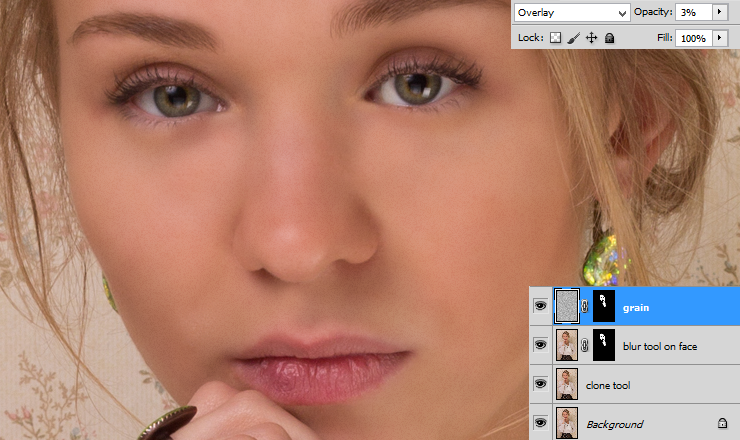Hide the grain layer
This screenshot has width=740, height=440.
[540, 306]
